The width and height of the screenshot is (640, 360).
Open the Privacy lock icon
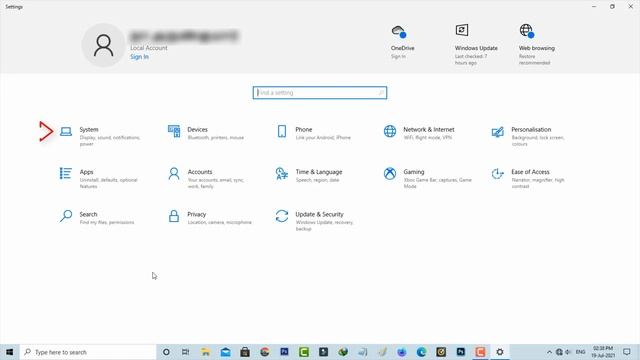[174, 216]
